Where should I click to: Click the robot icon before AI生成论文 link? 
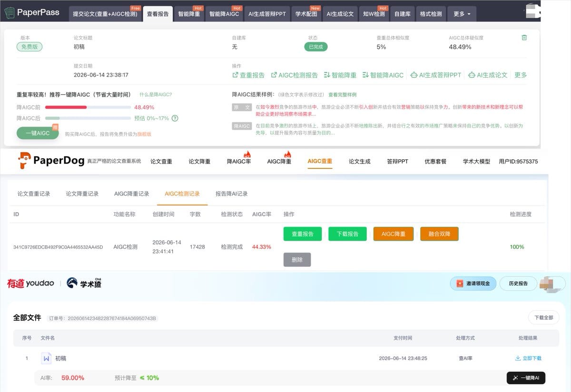[472, 75]
